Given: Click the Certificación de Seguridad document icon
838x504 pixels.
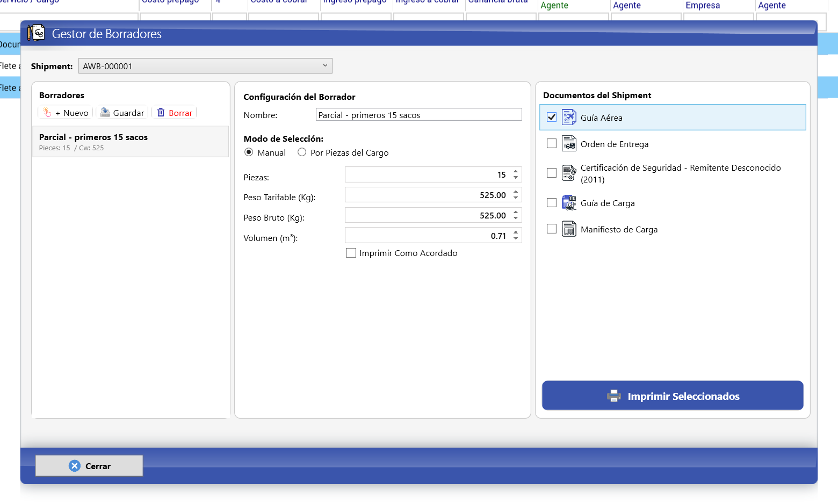Looking at the screenshot, I should pyautogui.click(x=569, y=173).
